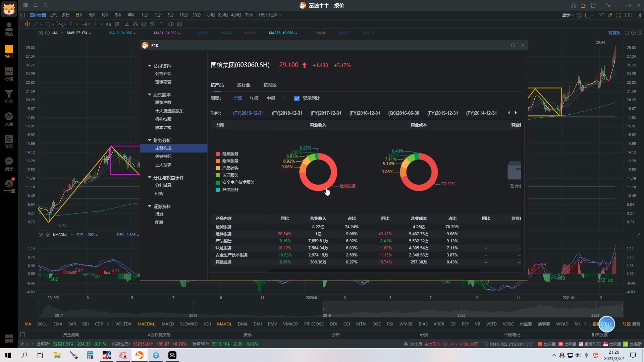The height and width of the screenshot is (362, 644).
Task: Click the hide-all-drawings eye icon
Action: click(152, 24)
